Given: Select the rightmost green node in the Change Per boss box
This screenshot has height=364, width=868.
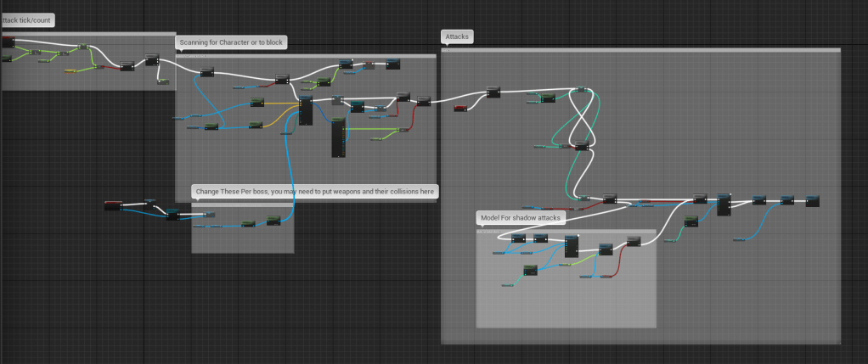Looking at the screenshot, I should coord(273,221).
